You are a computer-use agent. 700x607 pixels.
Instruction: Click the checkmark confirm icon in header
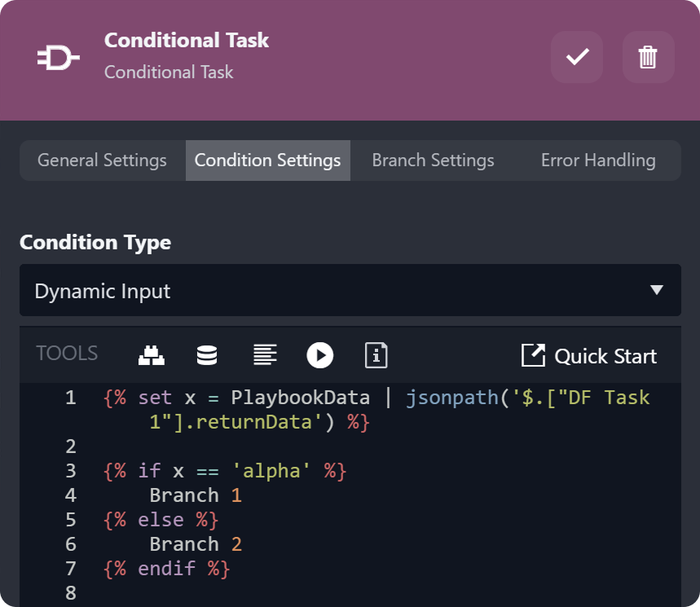(x=577, y=57)
